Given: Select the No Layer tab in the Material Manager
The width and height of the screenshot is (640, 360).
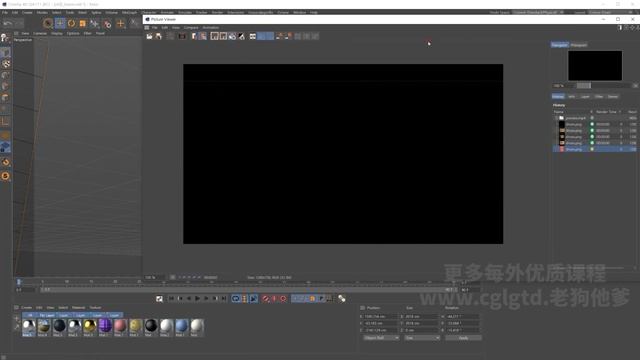Looking at the screenshot, I should coord(47,315).
